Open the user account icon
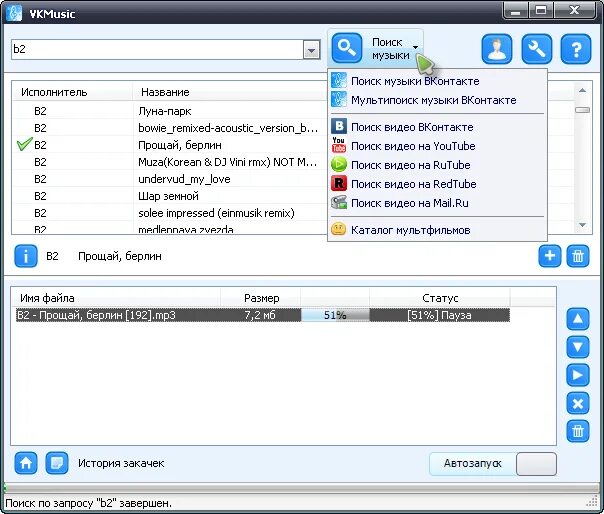The width and height of the screenshot is (604, 514). coord(497,49)
